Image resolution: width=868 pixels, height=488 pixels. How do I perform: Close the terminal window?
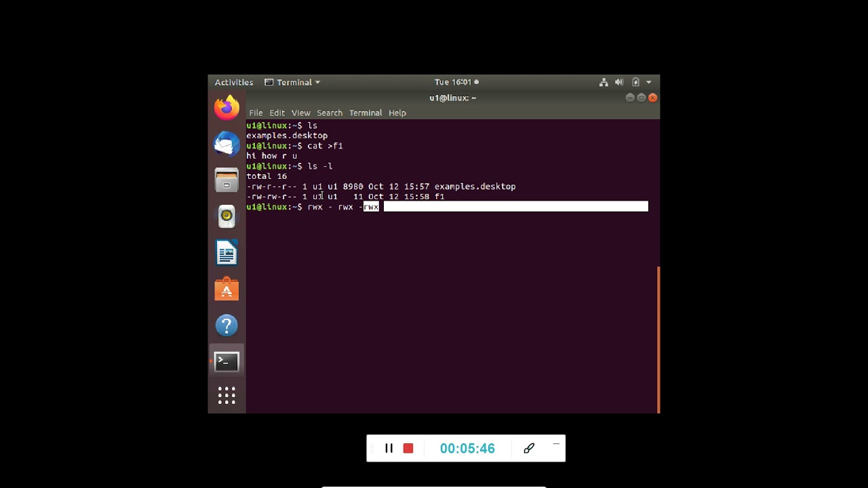coord(653,98)
